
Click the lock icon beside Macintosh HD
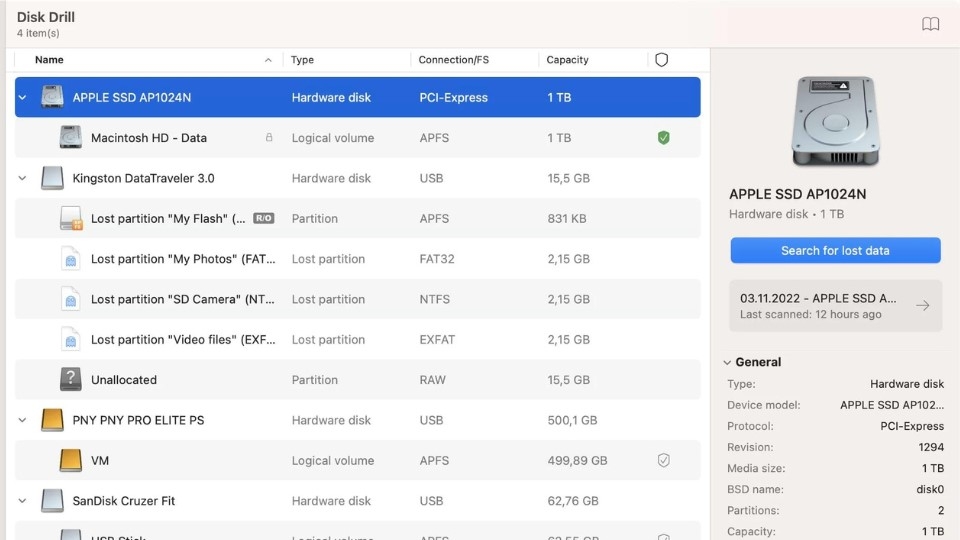269,138
